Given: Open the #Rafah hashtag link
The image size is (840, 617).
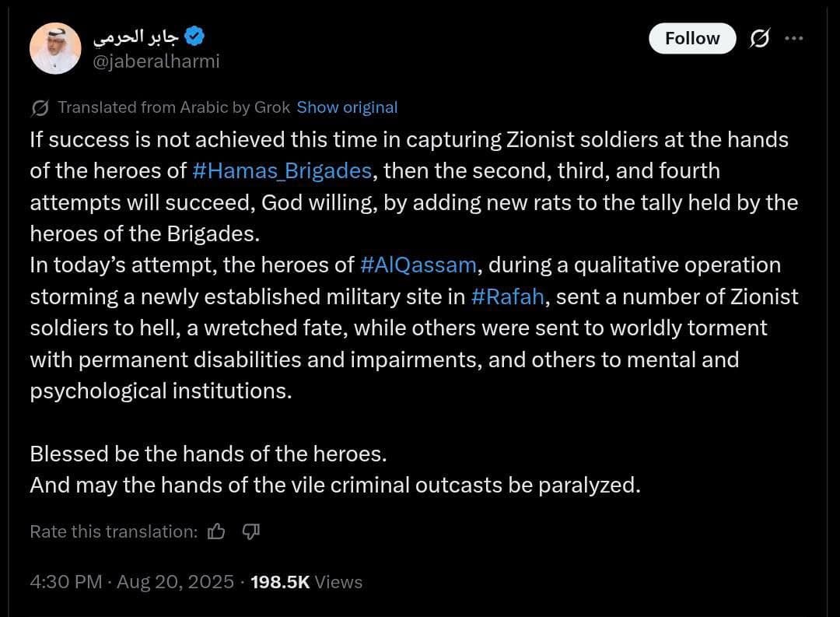Looking at the screenshot, I should (508, 296).
